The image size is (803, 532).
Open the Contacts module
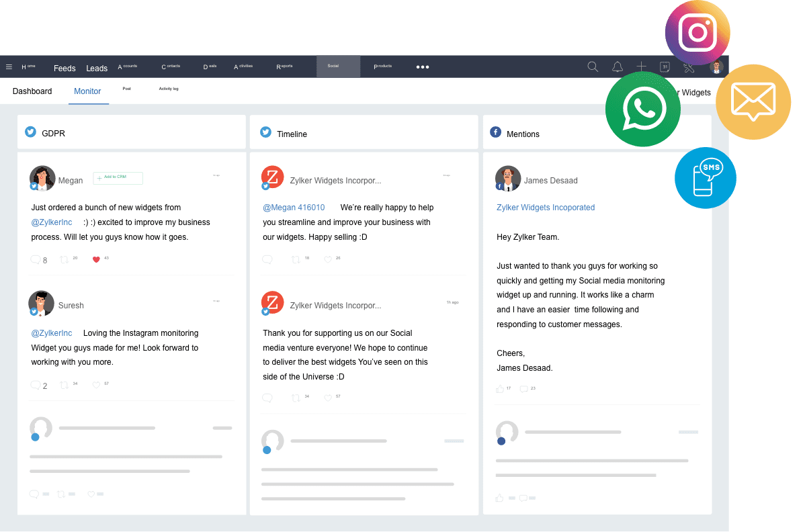[x=171, y=66]
